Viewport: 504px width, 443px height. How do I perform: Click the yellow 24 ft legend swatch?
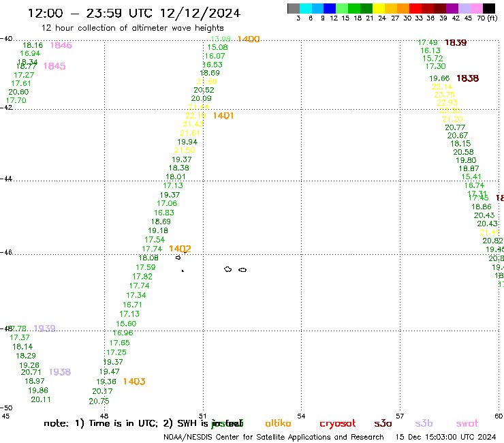point(379,8)
